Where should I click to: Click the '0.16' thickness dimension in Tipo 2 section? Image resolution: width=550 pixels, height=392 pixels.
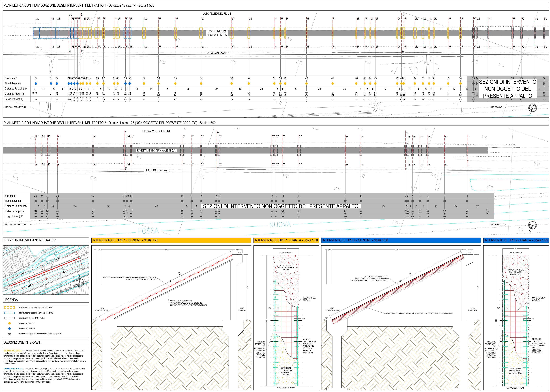(410, 273)
